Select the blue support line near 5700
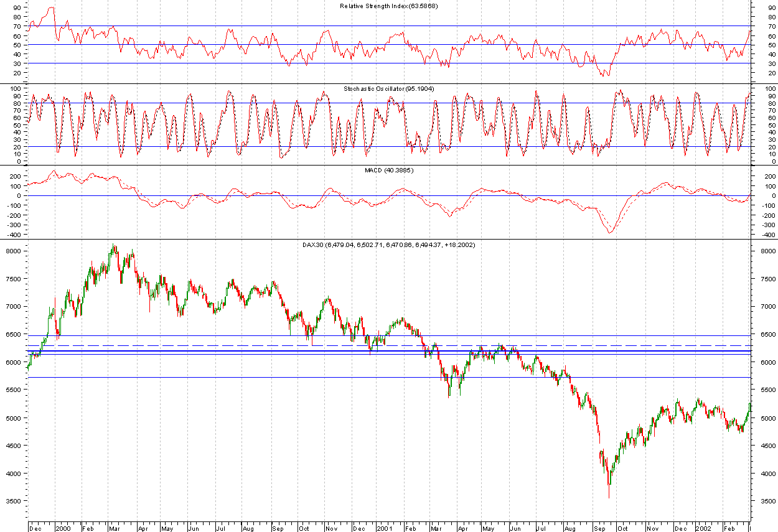Viewport: 778px width, 532px height. (x=249, y=377)
